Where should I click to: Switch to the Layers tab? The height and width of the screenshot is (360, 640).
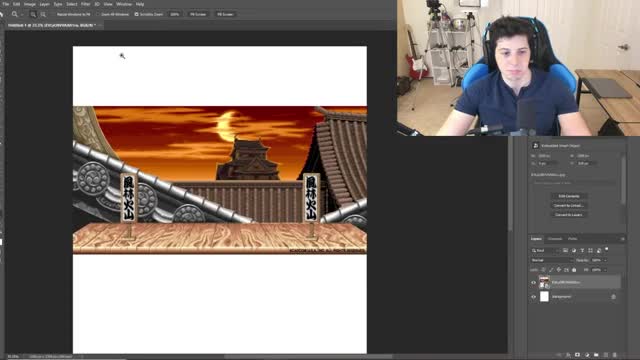pyautogui.click(x=537, y=239)
